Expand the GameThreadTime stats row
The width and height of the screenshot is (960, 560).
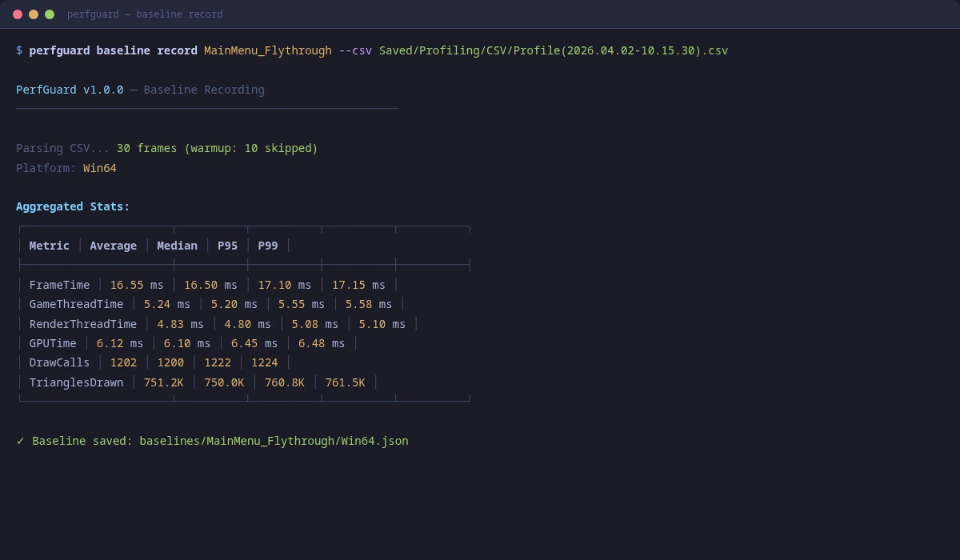76,304
